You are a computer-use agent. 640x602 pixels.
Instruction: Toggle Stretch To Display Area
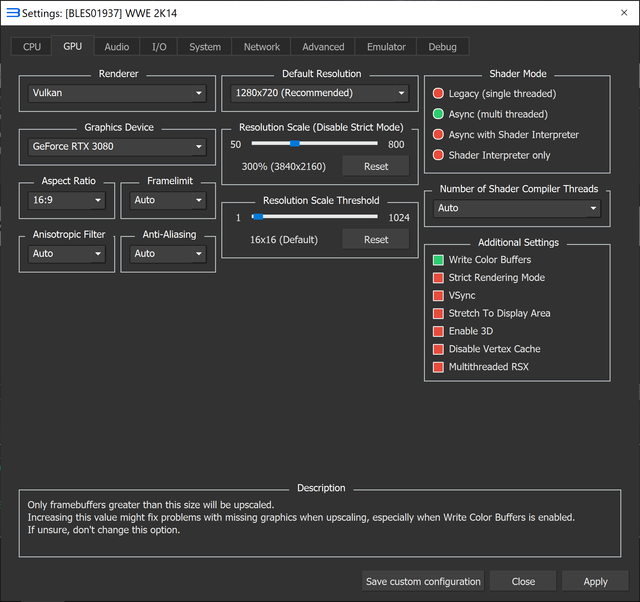coord(492,313)
